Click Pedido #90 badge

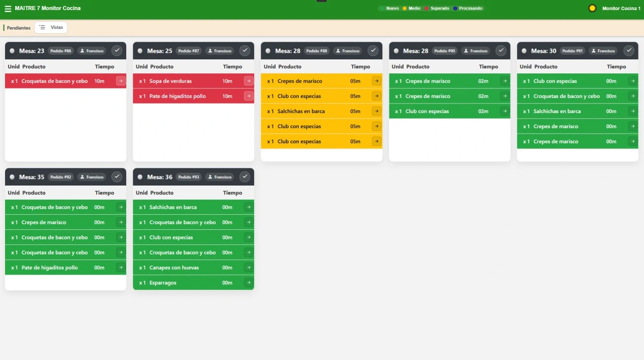click(444, 51)
